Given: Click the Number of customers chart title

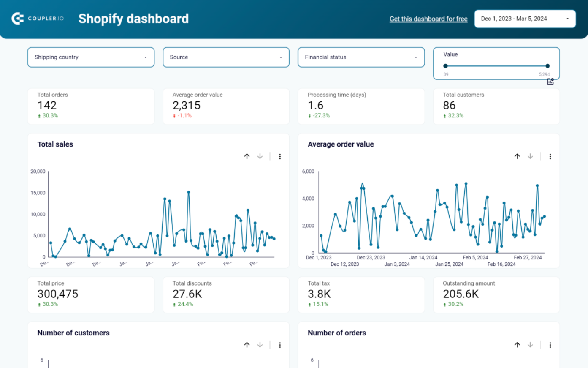Looking at the screenshot, I should [x=73, y=333].
